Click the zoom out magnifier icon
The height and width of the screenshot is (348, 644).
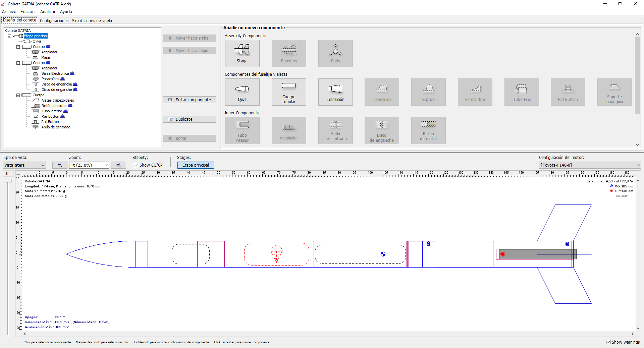tap(60, 165)
